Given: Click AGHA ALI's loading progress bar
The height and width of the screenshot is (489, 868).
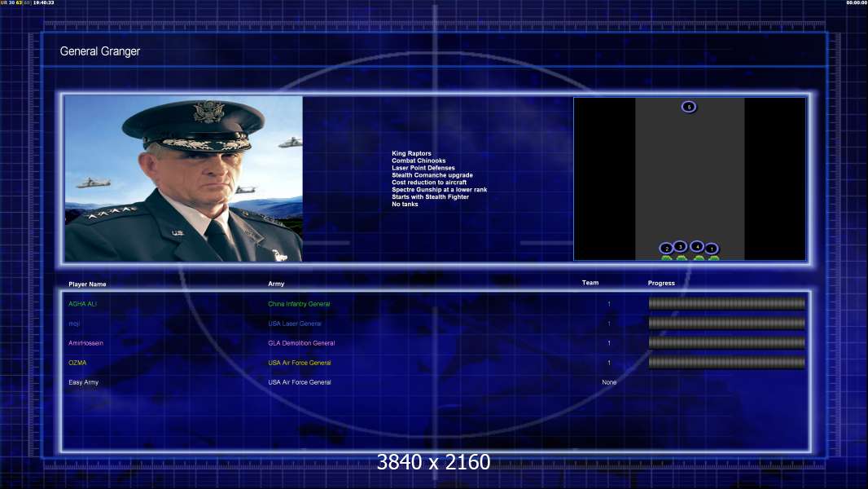Looking at the screenshot, I should (727, 303).
